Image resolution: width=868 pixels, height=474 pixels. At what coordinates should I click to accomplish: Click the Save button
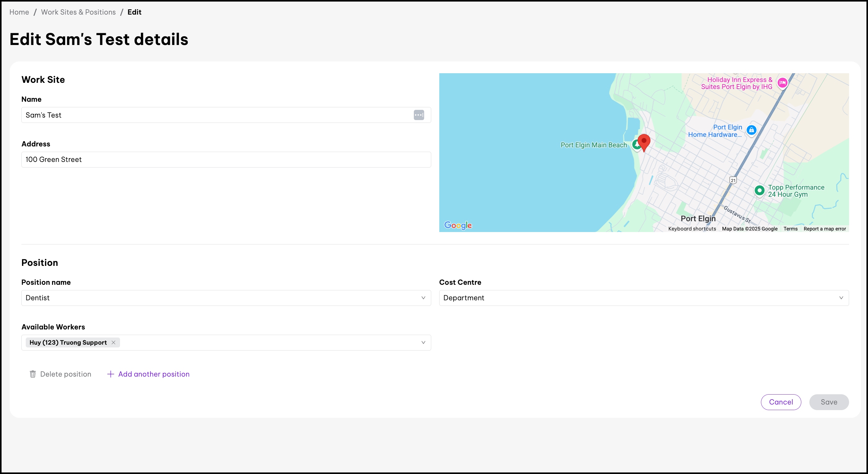click(x=829, y=402)
